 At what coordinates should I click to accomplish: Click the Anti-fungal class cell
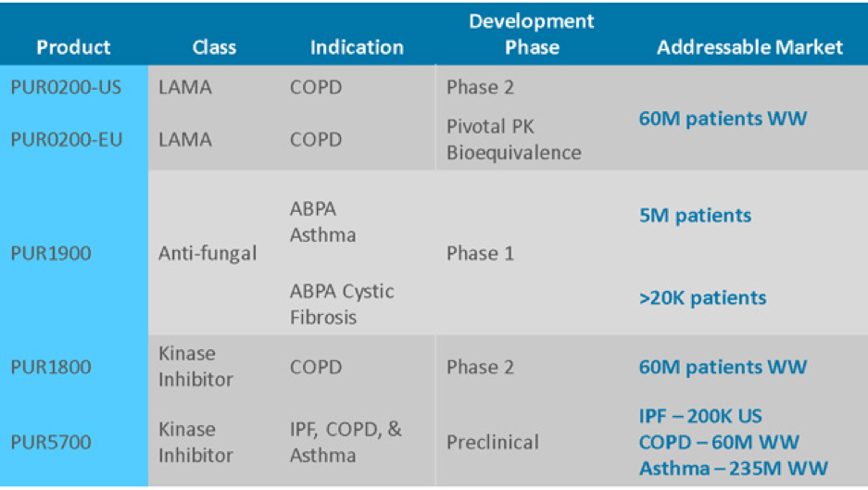(207, 253)
